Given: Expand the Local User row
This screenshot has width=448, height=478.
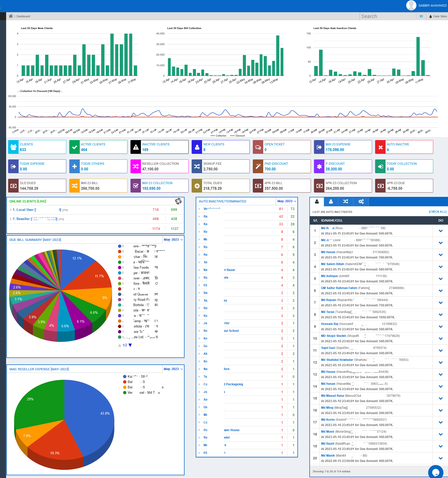Looking at the screenshot, I should tap(10, 210).
